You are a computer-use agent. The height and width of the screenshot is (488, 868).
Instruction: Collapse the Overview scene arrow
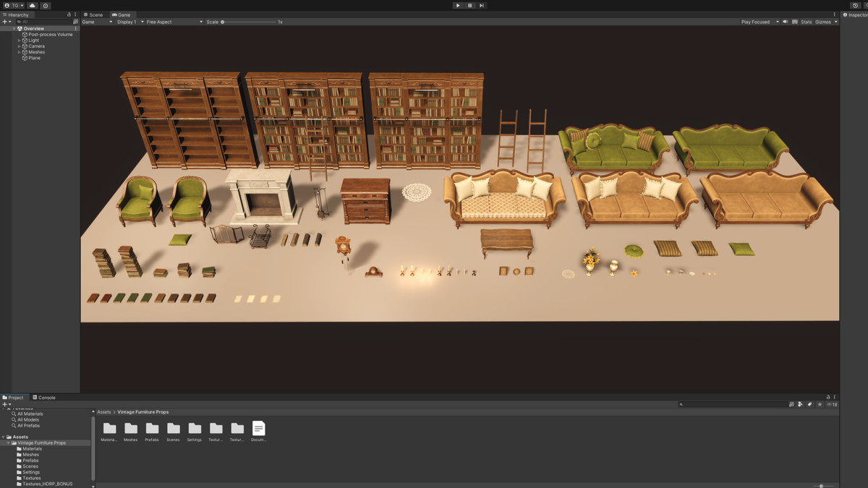click(14, 28)
